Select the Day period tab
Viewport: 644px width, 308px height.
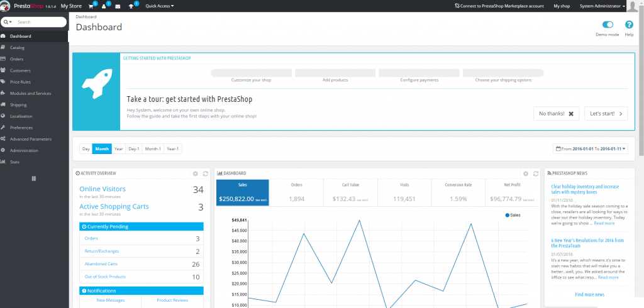point(86,149)
